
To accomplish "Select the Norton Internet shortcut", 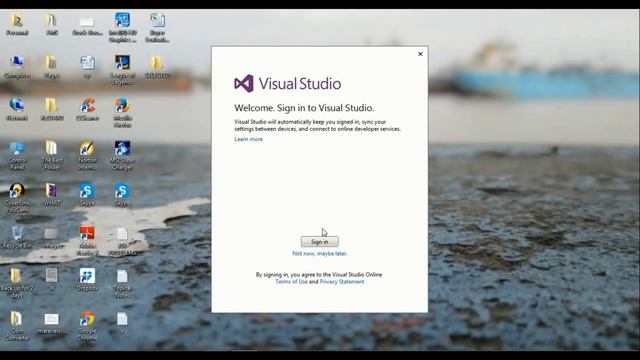I will [87, 155].
